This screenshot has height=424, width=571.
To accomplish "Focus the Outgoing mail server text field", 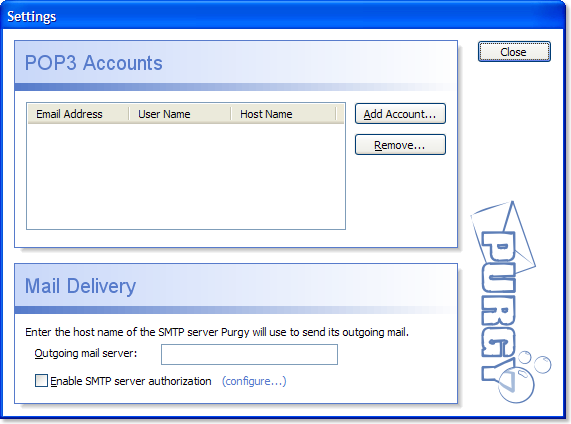I will (249, 354).
